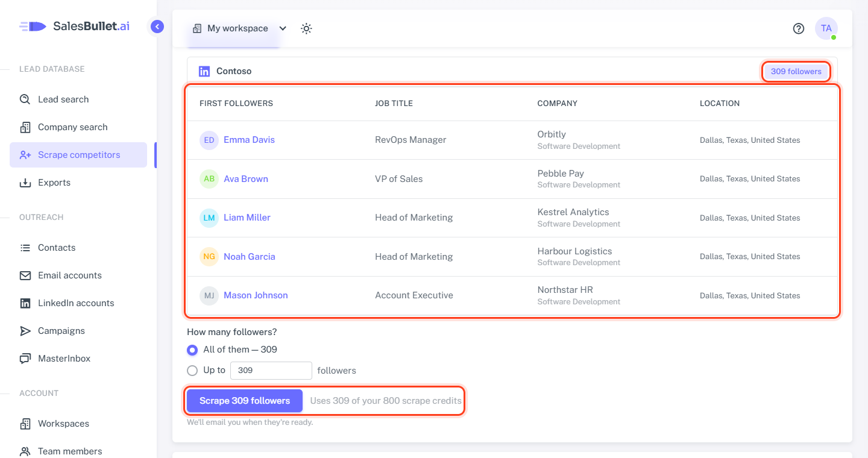The width and height of the screenshot is (868, 458).
Task: Click the Exports download icon
Action: [25, 183]
